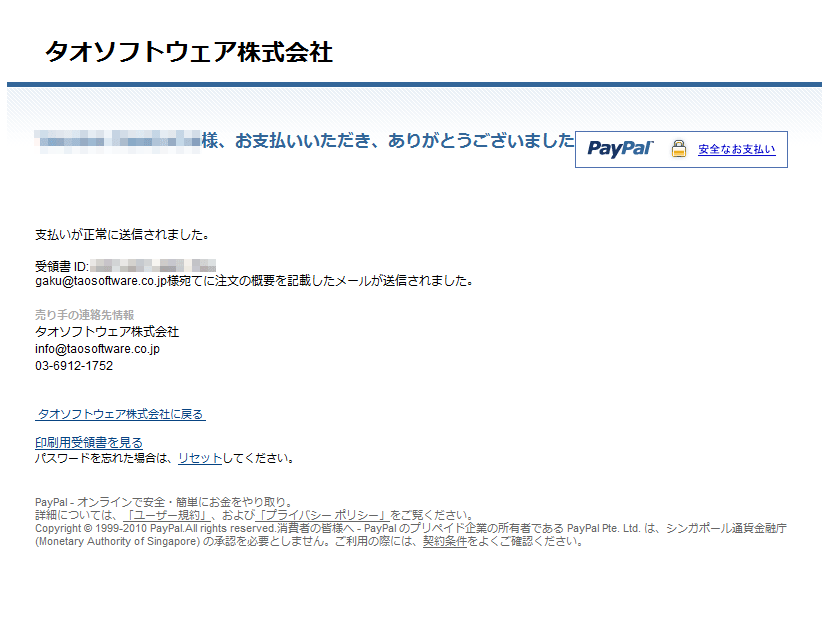
Task: Open the 「ユーザー規約」 user agreement link
Action: [x=167, y=515]
